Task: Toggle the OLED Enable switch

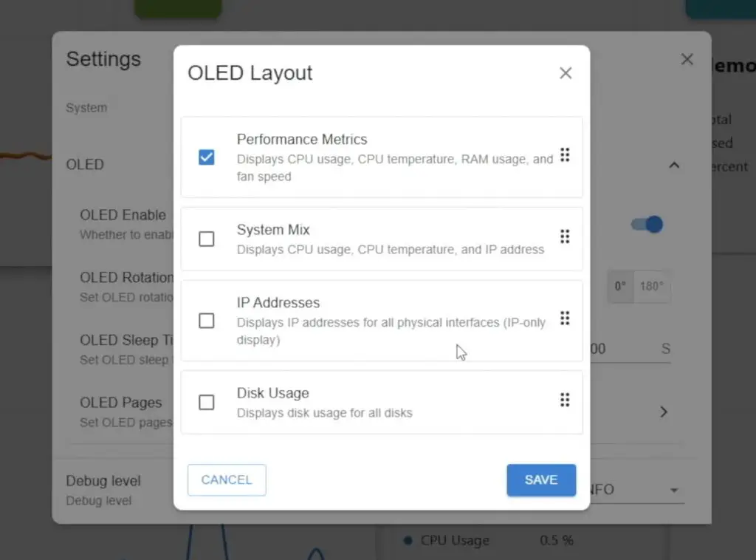Action: 646,225
